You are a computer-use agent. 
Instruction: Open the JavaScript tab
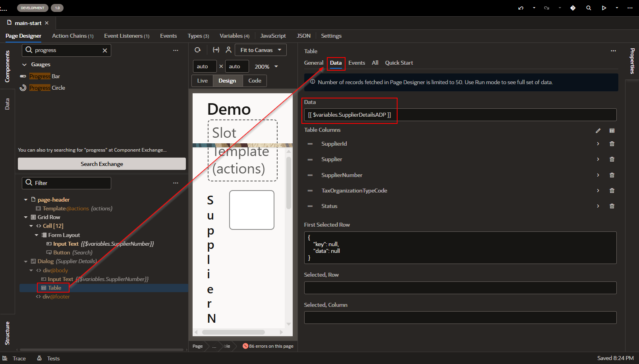point(273,36)
